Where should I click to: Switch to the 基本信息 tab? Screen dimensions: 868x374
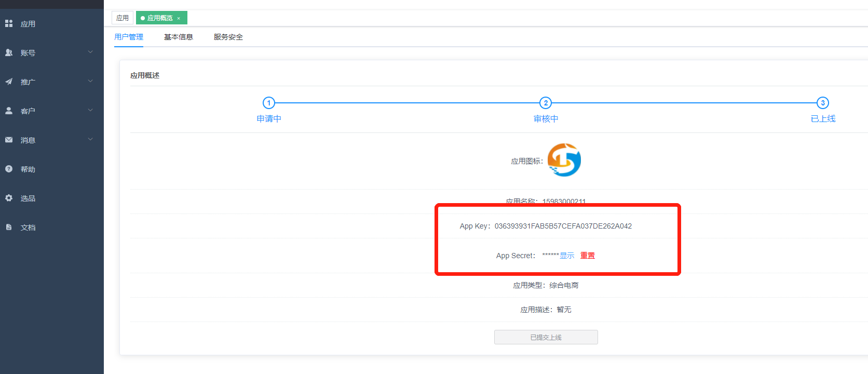(x=178, y=37)
